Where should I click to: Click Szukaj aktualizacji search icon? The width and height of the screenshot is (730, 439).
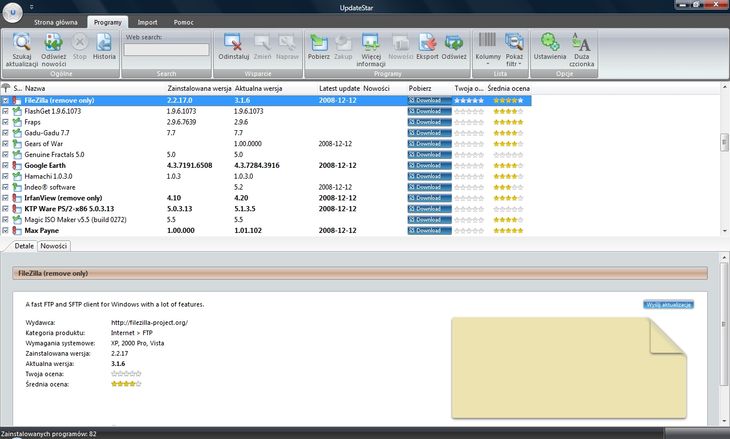[21, 42]
